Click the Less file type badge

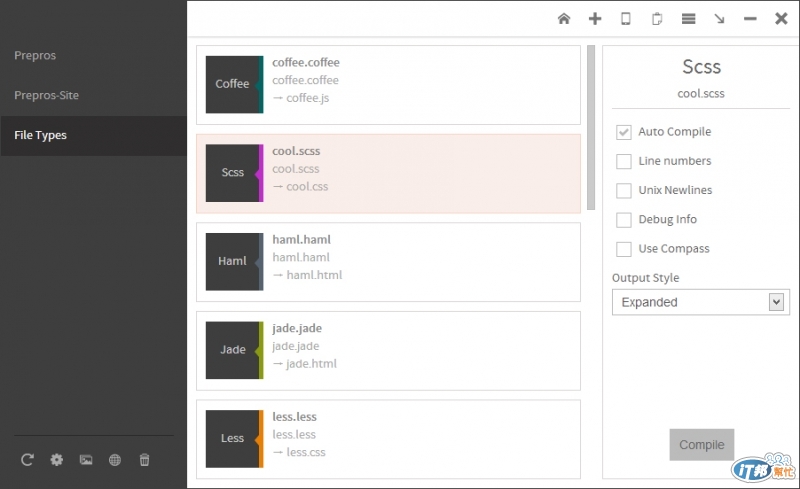[x=234, y=438]
